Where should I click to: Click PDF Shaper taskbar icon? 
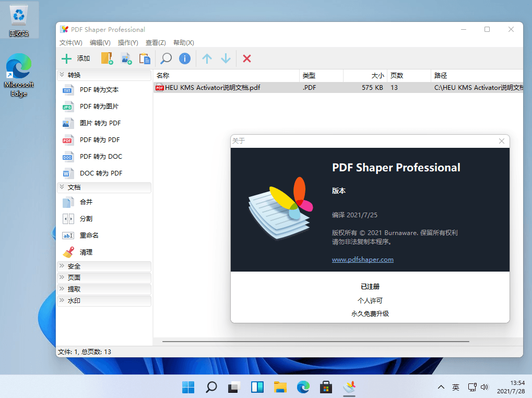[349, 387]
